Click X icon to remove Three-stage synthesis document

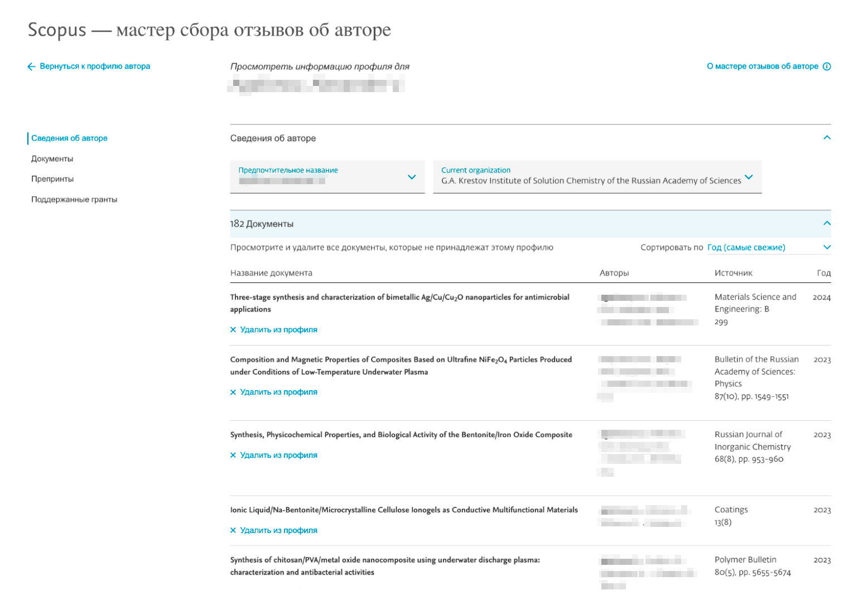(x=233, y=330)
